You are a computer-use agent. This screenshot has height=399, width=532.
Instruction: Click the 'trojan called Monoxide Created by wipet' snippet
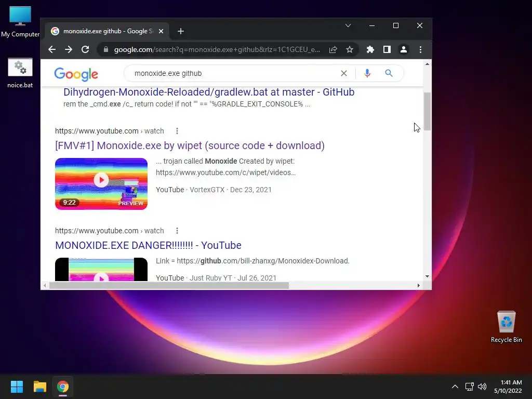pos(225,161)
